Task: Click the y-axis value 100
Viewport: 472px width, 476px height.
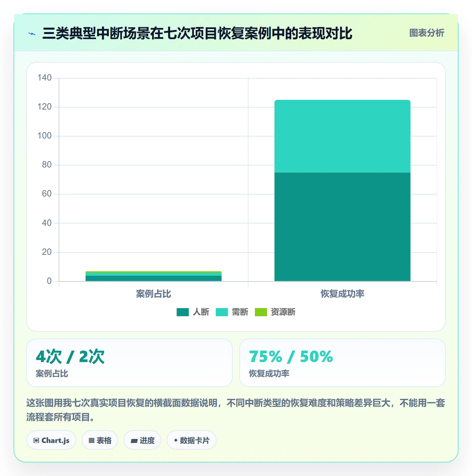Action: click(x=45, y=136)
